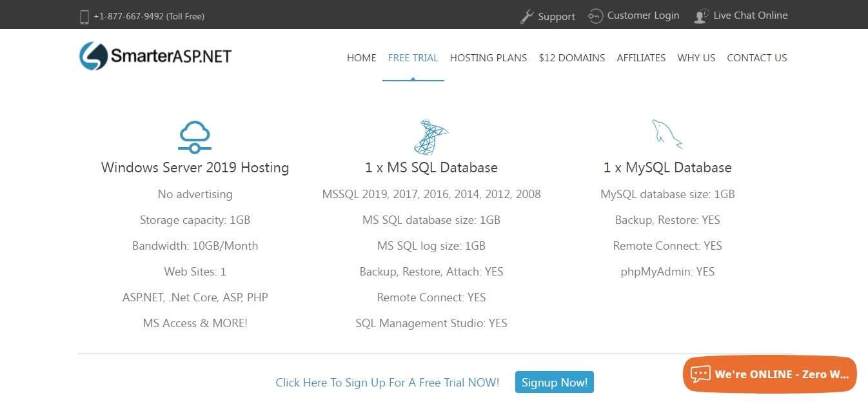Viewport: 868px width, 402px height.
Task: Click the Live Chat person icon
Action: click(701, 16)
